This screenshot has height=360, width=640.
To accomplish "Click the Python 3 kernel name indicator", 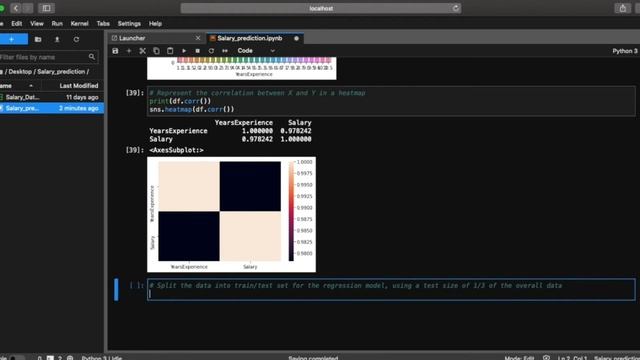I will point(624,51).
